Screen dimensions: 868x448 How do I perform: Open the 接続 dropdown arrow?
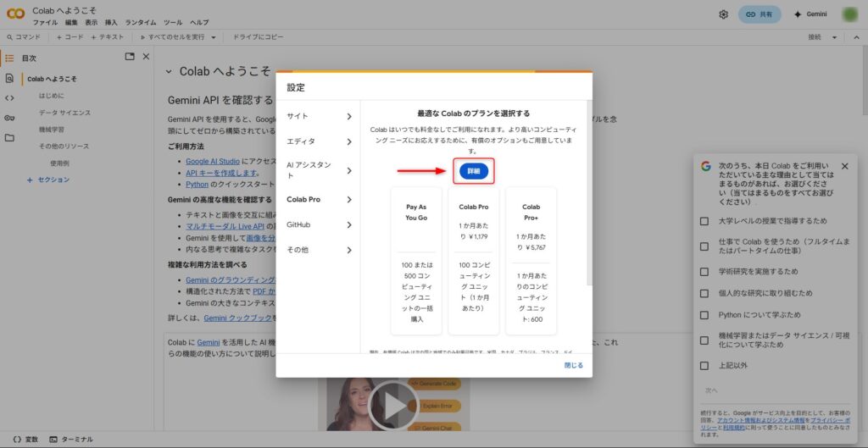[x=834, y=37]
